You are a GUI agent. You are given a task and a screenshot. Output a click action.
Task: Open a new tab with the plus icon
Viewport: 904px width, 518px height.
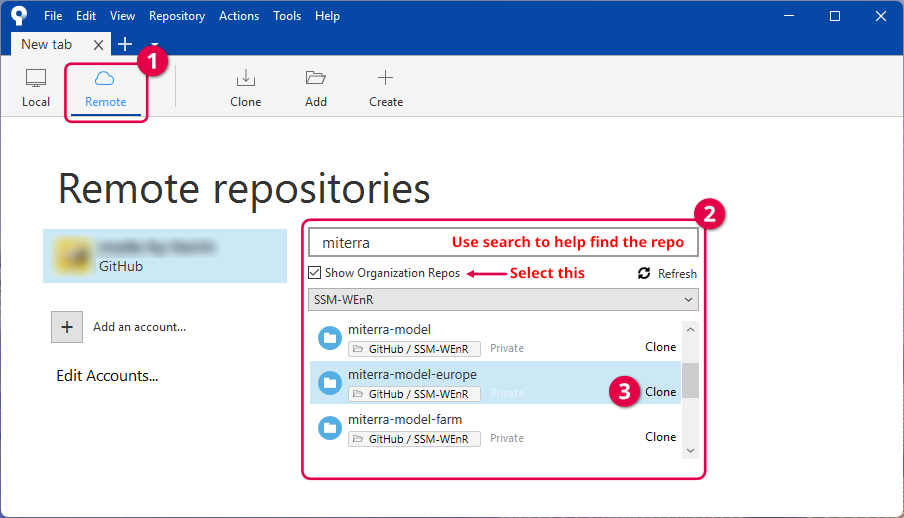click(x=125, y=44)
